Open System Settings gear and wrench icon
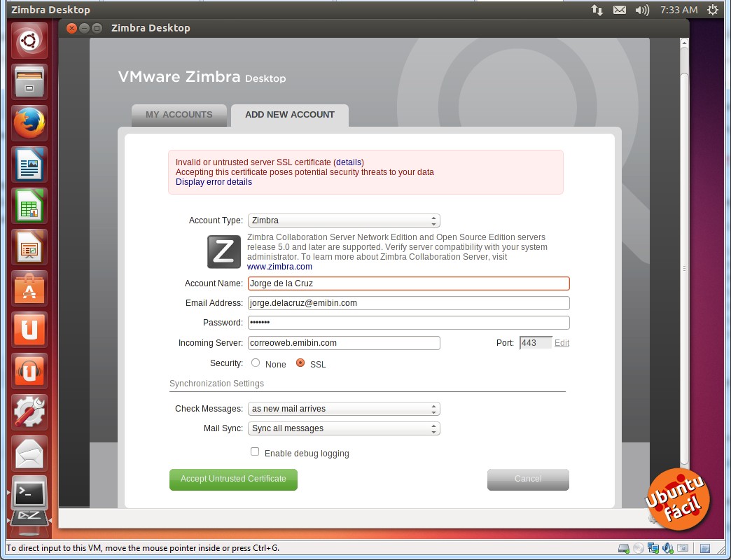The height and width of the screenshot is (560, 731). coord(29,412)
